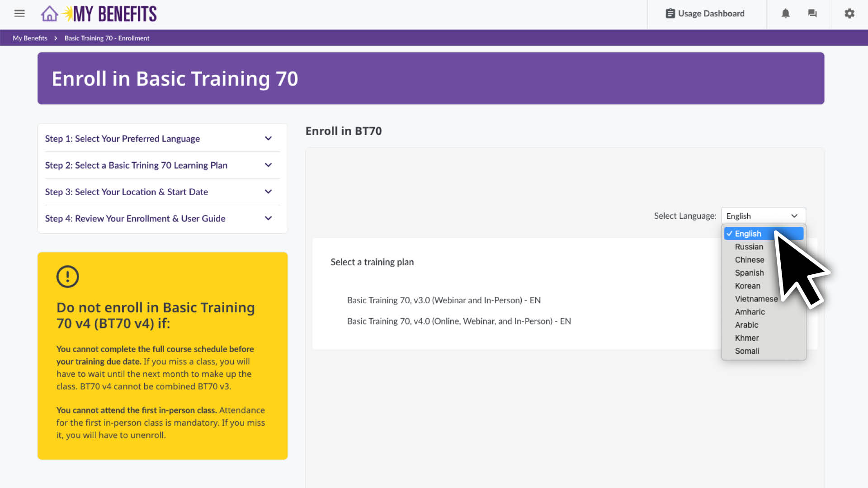Select Basic Training 70, v3.0 plan
This screenshot has height=488, width=868.
[443, 300]
